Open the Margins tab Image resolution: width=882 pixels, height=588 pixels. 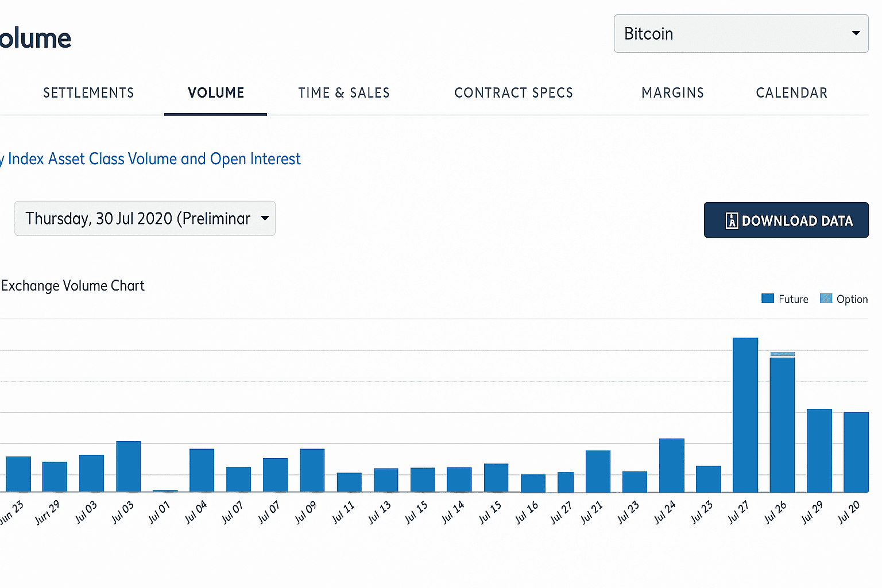point(672,93)
